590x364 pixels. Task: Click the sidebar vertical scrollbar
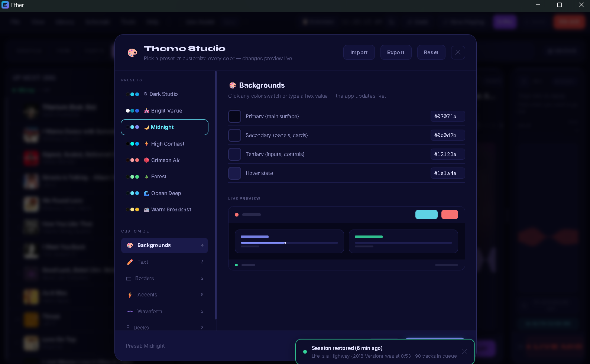coord(216,195)
